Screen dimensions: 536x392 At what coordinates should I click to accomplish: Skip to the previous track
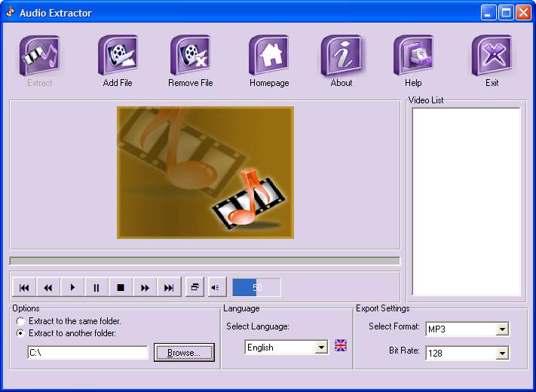[24, 287]
